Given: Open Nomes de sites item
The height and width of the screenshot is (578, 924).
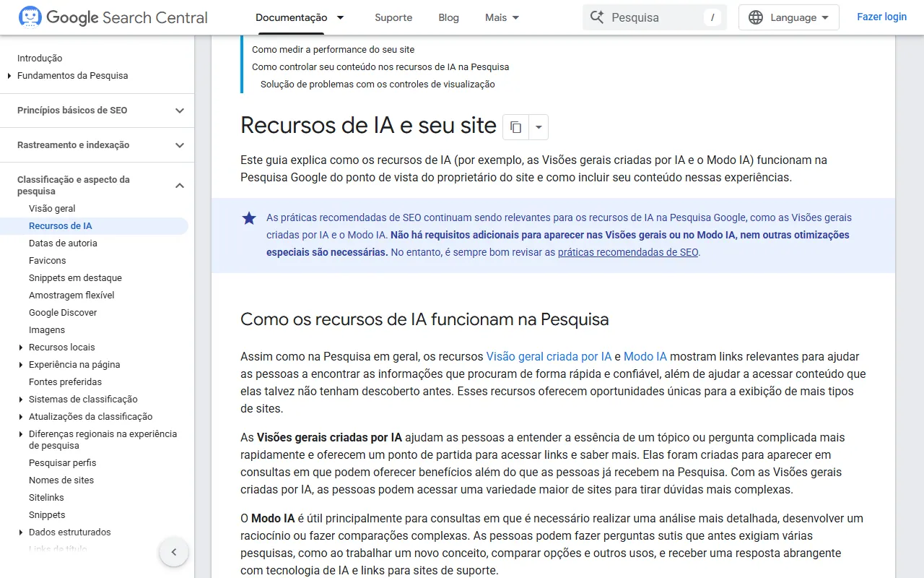Looking at the screenshot, I should pos(61,480).
